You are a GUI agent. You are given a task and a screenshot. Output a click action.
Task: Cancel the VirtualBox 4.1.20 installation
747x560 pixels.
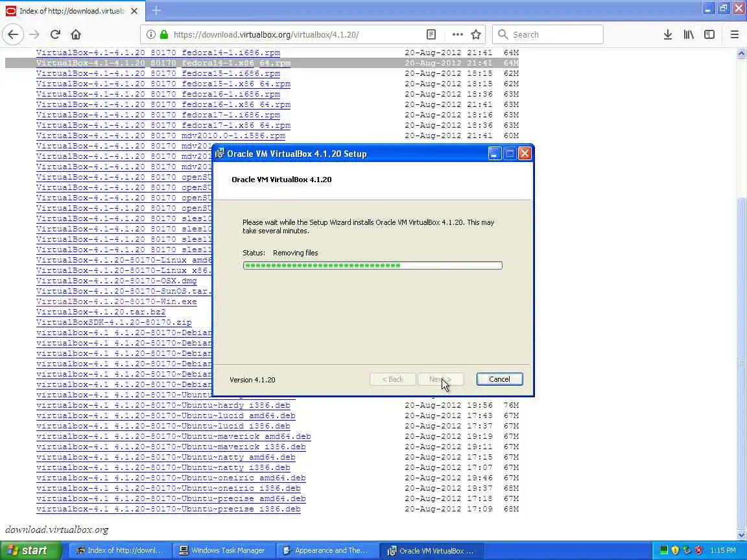499,379
